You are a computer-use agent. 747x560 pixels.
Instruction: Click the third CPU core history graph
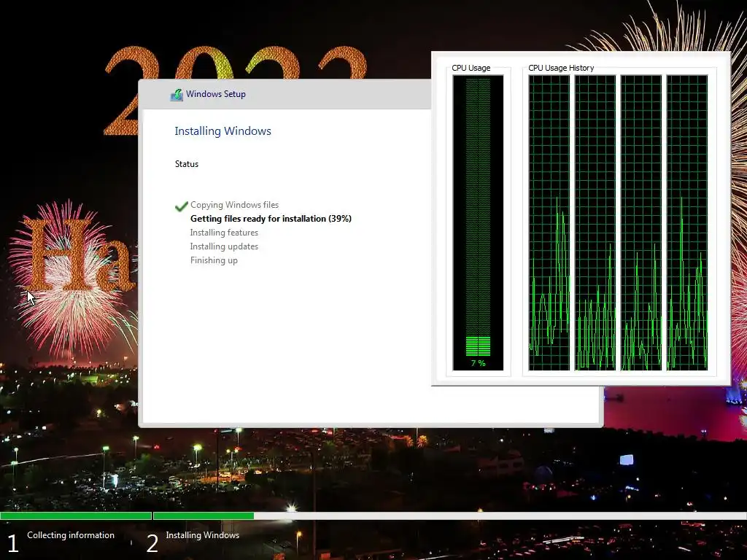point(641,222)
